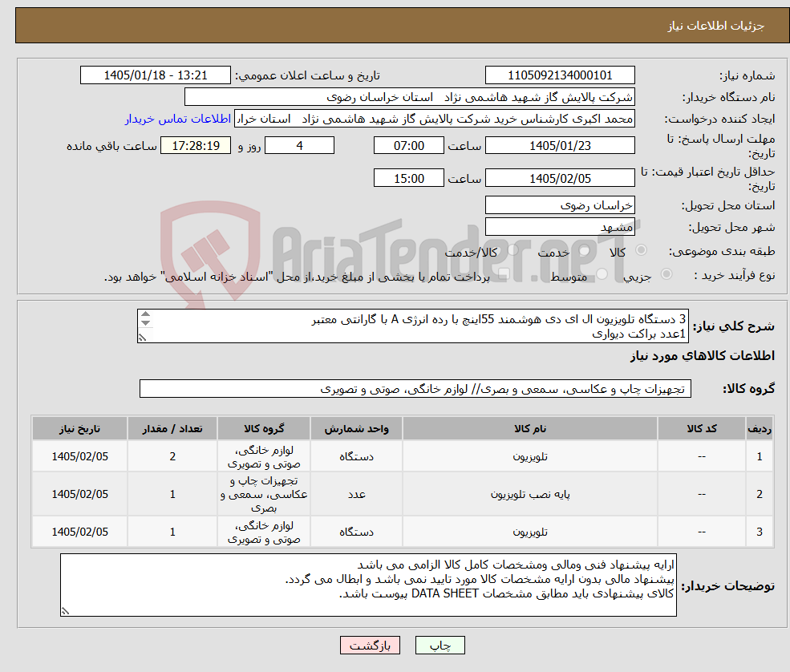Viewport: 790px width, 672px height.
Task: Click the گروه کالا field
Action: tap(415, 389)
